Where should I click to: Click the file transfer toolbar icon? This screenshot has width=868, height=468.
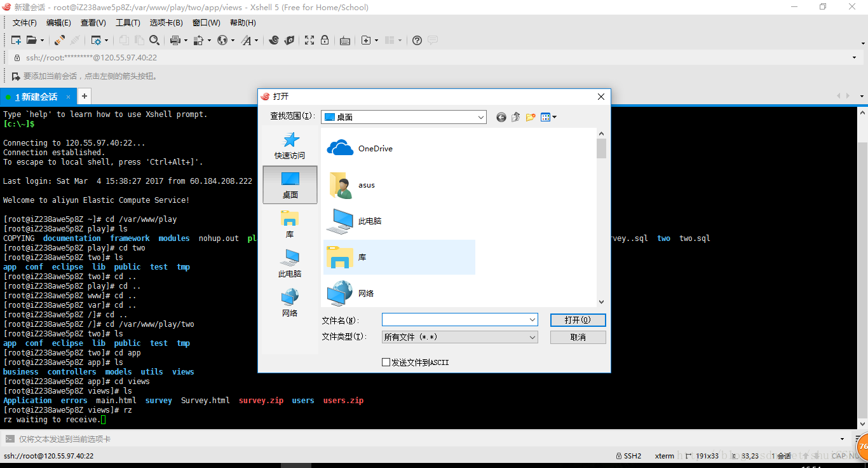[198, 40]
